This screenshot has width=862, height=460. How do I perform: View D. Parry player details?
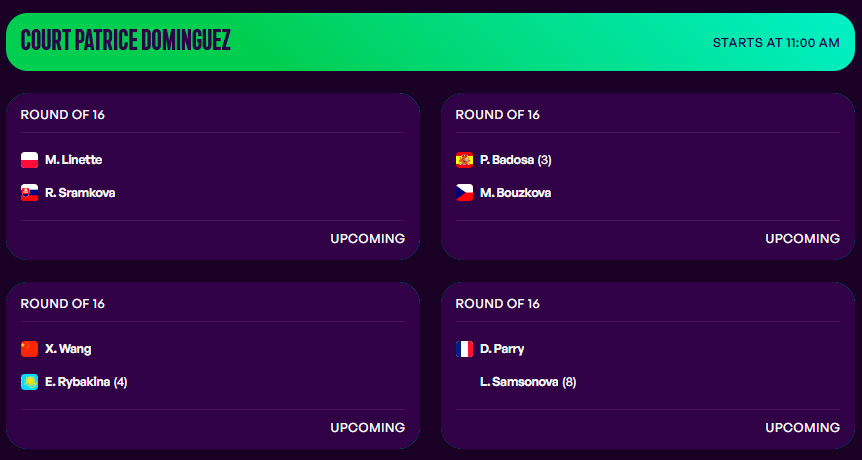[x=502, y=349]
